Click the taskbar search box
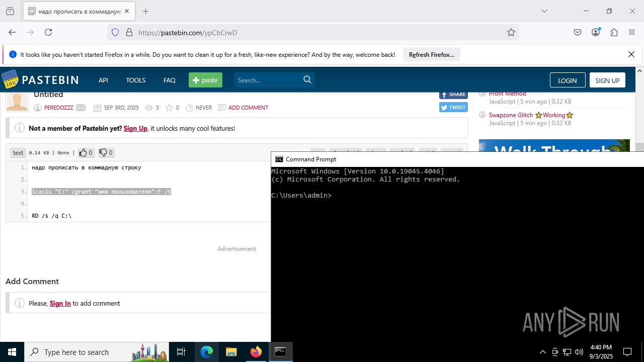 pos(97,352)
